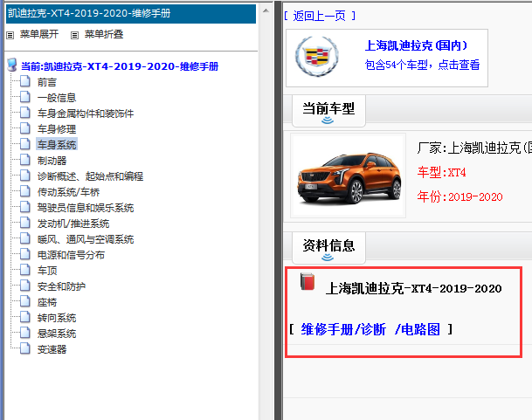The image size is (532, 420).
Task: Click the page icon beside 安全和防护
Action: [25, 286]
